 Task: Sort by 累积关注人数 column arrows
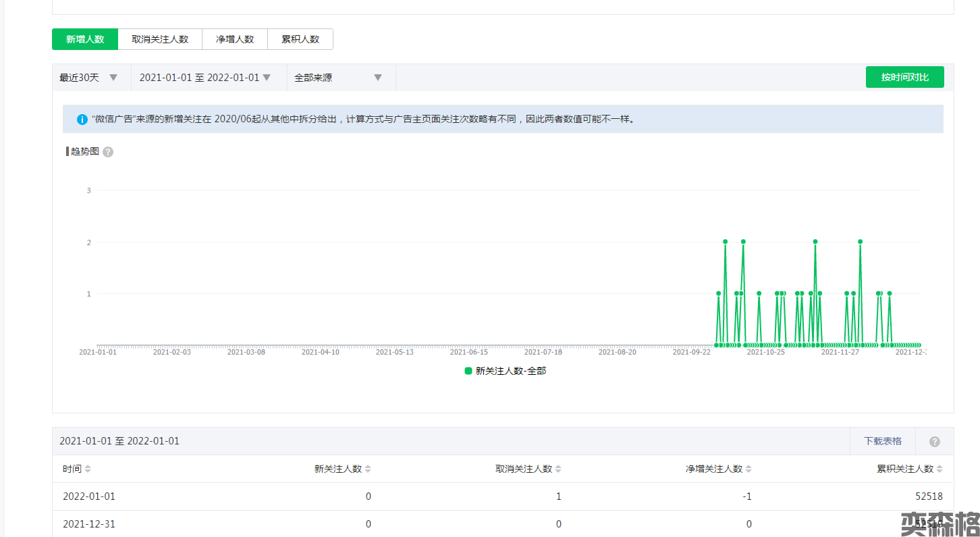pos(940,469)
